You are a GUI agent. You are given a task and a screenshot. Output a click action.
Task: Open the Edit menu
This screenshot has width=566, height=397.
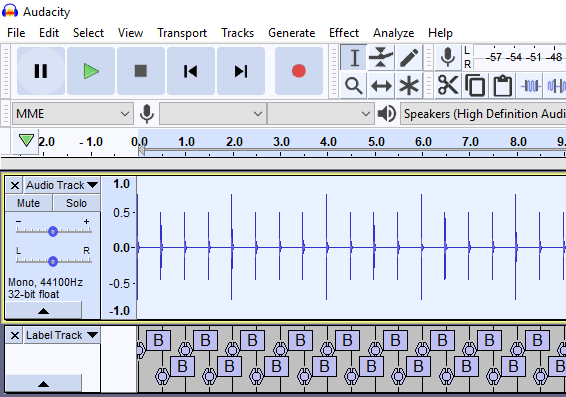(49, 33)
